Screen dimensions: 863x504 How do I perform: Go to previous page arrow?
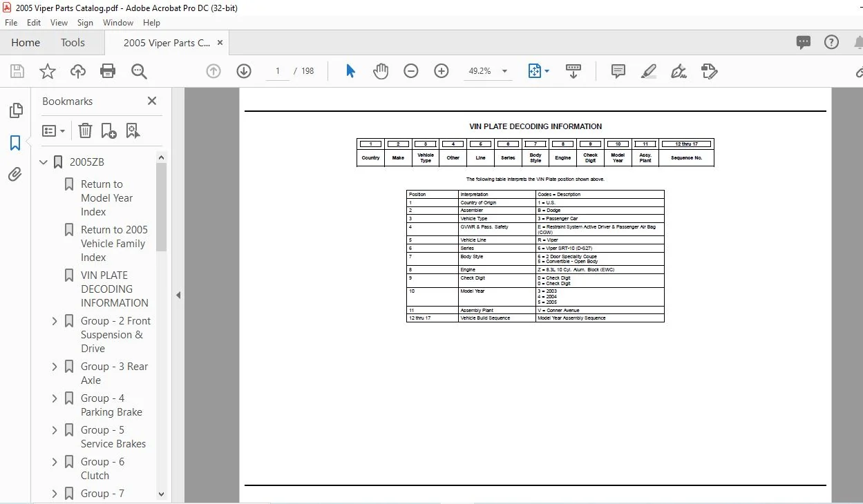214,71
